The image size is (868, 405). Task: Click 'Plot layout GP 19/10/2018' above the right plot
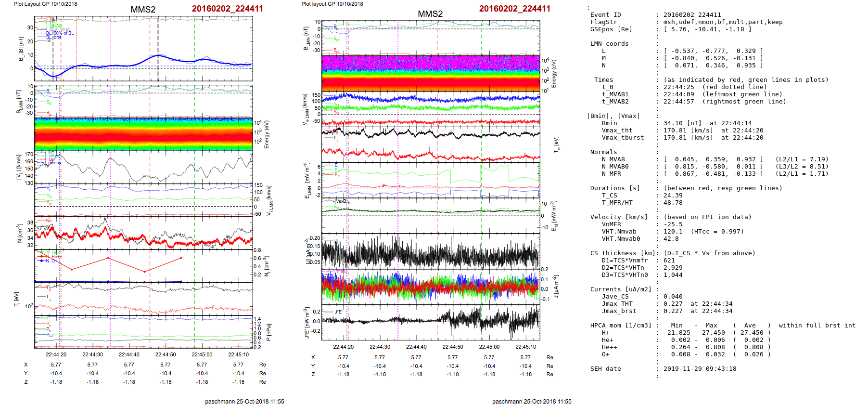pos(332,4)
